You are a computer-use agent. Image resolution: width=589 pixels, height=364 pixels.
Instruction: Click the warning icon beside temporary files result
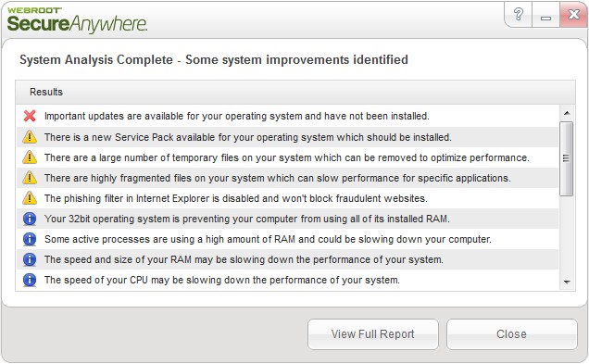click(x=30, y=157)
